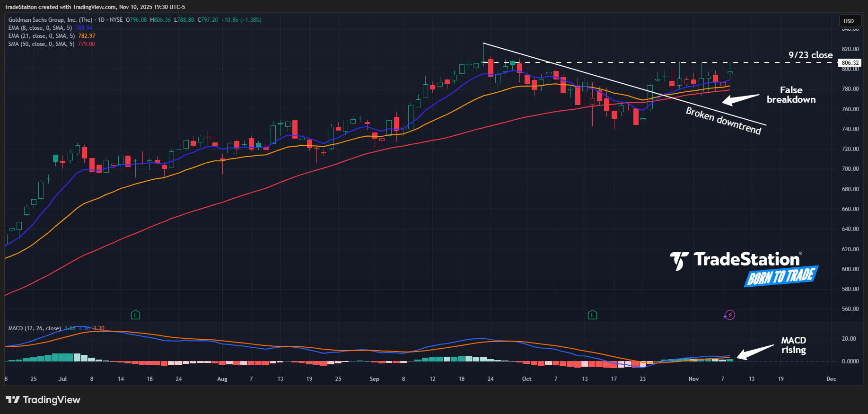Click the MACD (12, 26, close) legend

click(35, 328)
